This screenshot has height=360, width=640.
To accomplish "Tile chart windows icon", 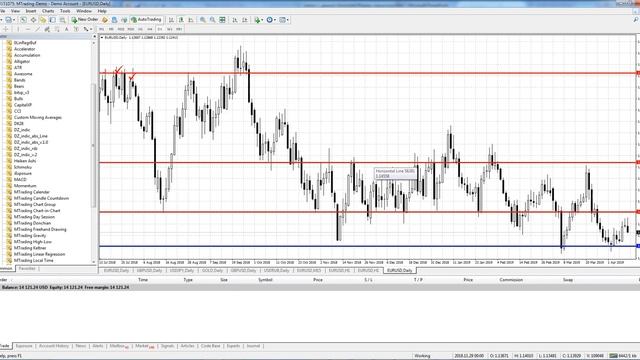I will click(222, 20).
